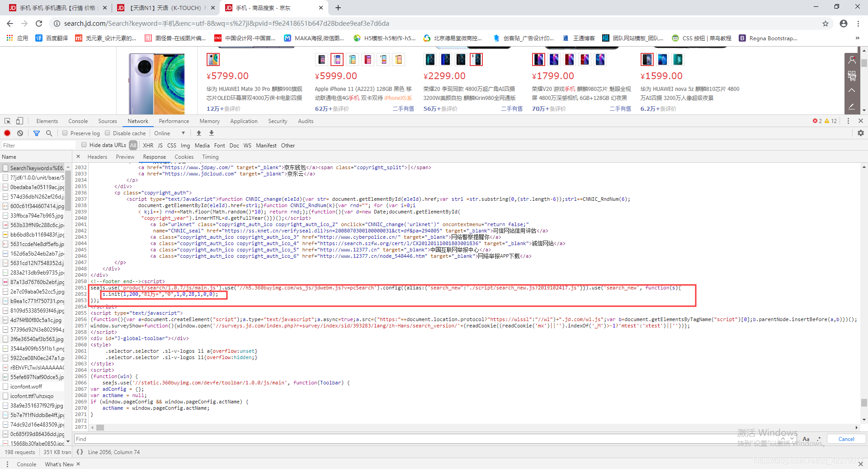Open the 百度翻译 bookmark

pos(52,38)
